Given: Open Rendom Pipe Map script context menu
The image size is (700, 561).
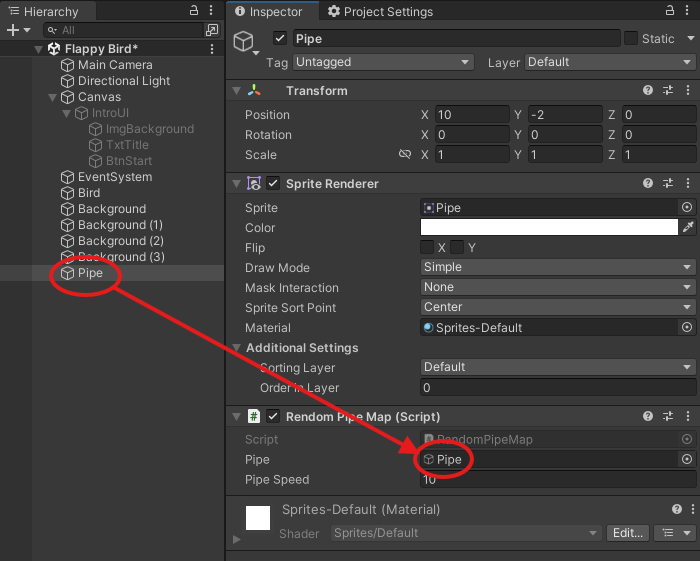Looking at the screenshot, I should 688,416.
